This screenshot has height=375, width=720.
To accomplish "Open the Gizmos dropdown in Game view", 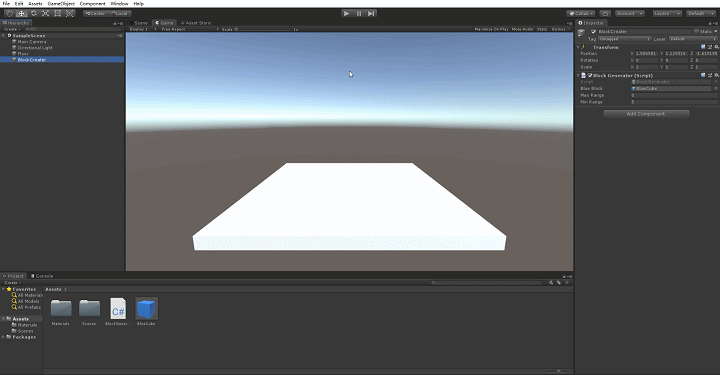I will point(561,29).
